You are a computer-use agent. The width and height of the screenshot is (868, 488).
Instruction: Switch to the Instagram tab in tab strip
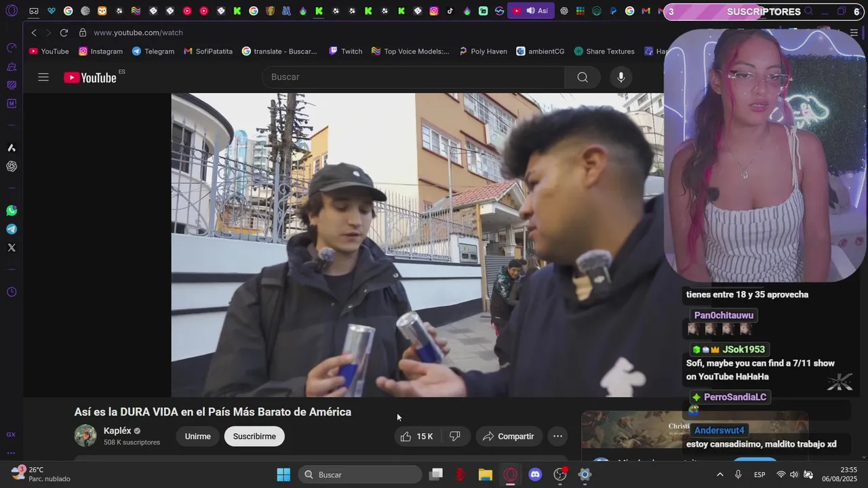tap(434, 11)
